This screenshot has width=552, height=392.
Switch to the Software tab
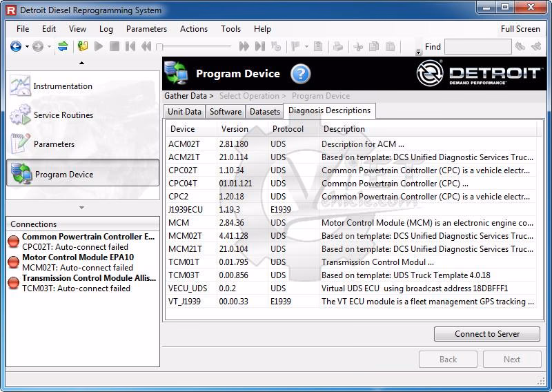click(226, 112)
